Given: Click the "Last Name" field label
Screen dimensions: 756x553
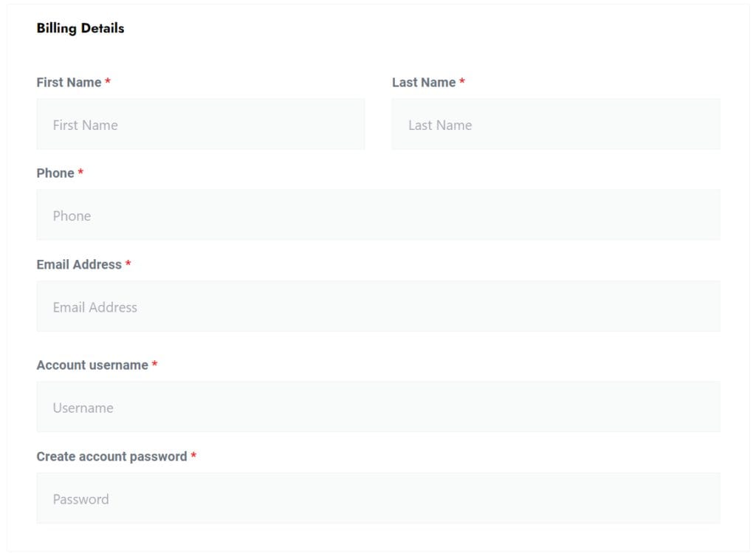Looking at the screenshot, I should [x=424, y=83].
